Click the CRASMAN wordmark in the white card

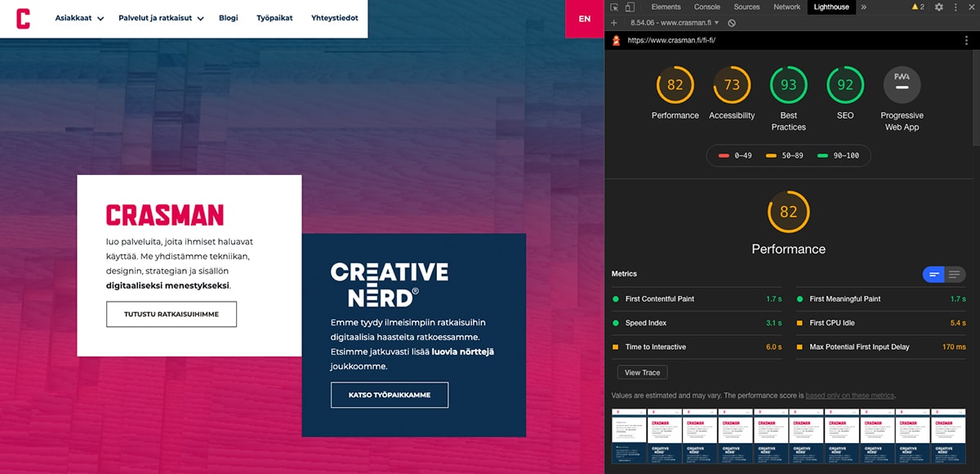tap(165, 215)
